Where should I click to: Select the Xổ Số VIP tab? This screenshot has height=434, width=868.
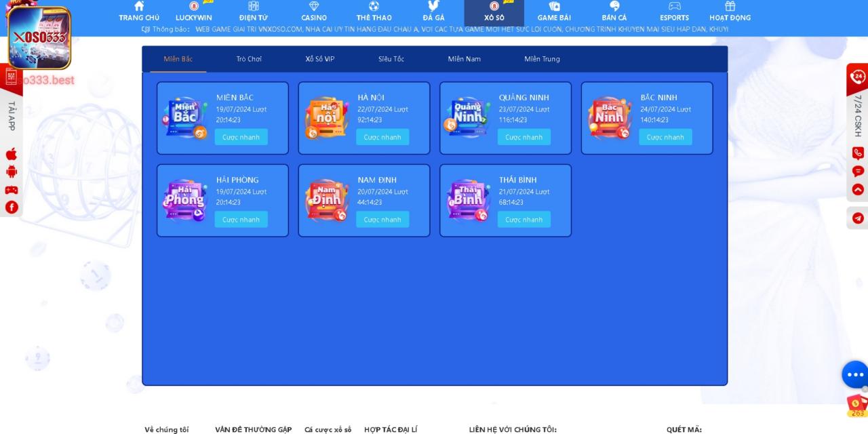tap(319, 59)
